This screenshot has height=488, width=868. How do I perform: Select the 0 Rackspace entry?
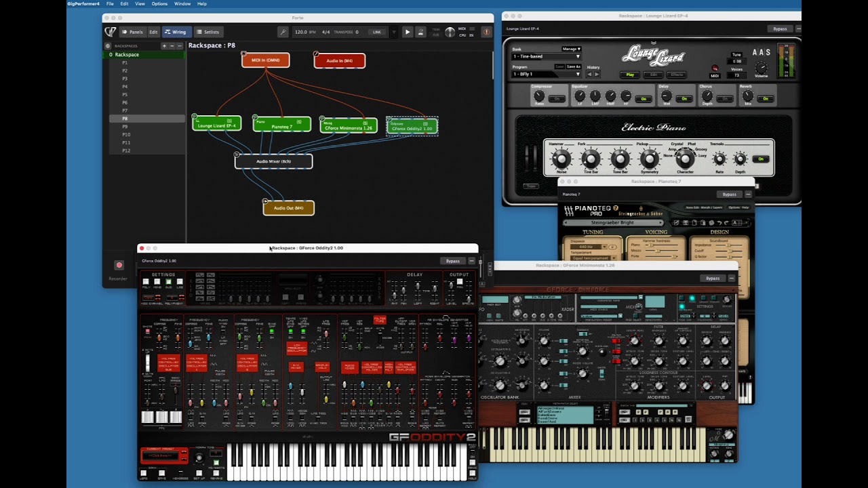pyautogui.click(x=144, y=54)
